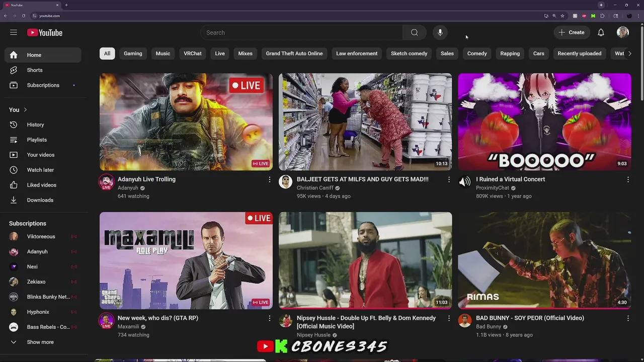The width and height of the screenshot is (644, 362).
Task: Open three-dot menu for Nipsey Hussle Double Up
Action: [449, 318]
